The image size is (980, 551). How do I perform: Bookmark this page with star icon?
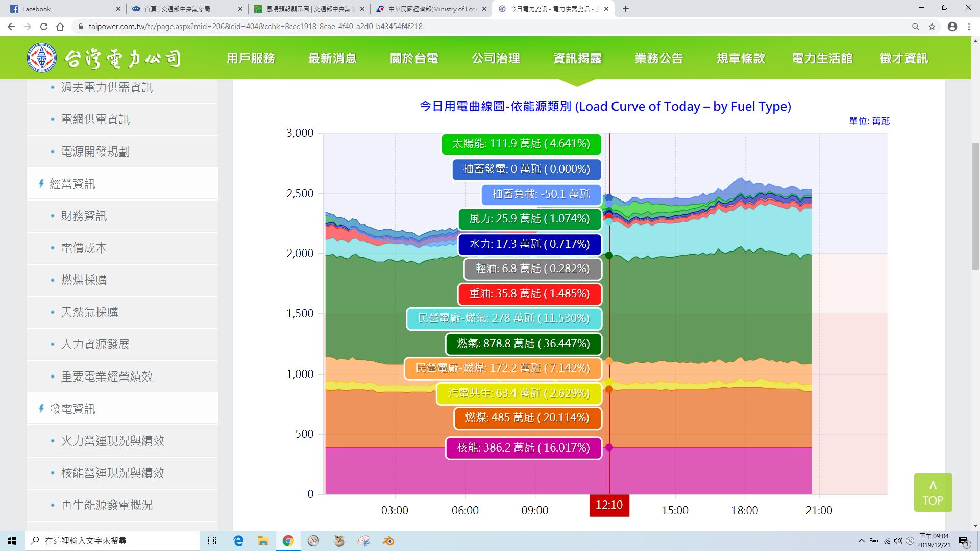click(x=932, y=27)
